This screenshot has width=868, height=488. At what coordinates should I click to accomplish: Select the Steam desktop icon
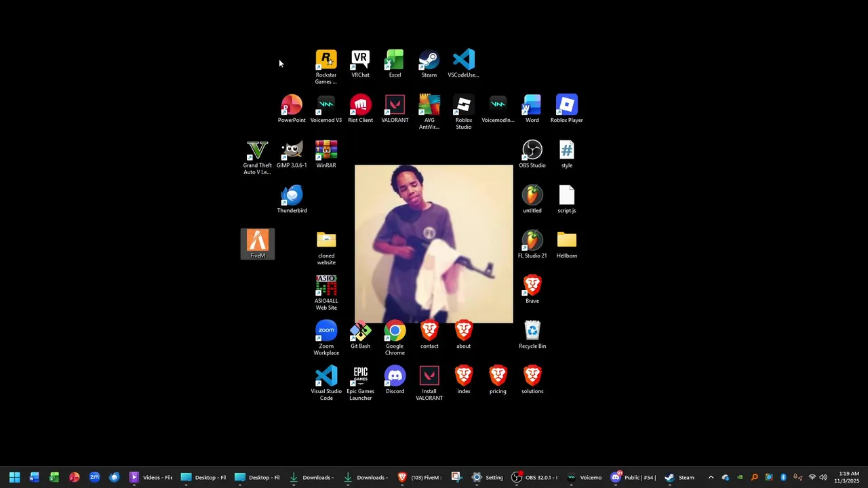pos(429,64)
